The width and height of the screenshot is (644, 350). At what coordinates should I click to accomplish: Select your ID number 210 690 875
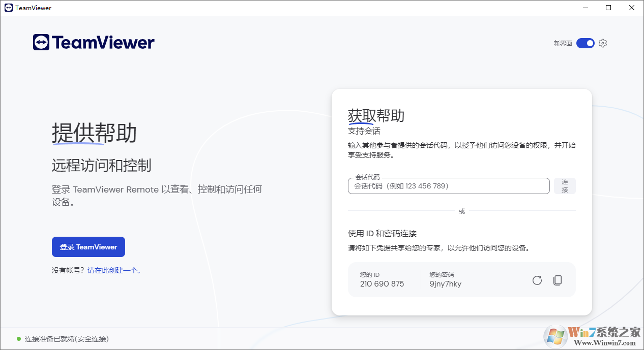click(382, 283)
